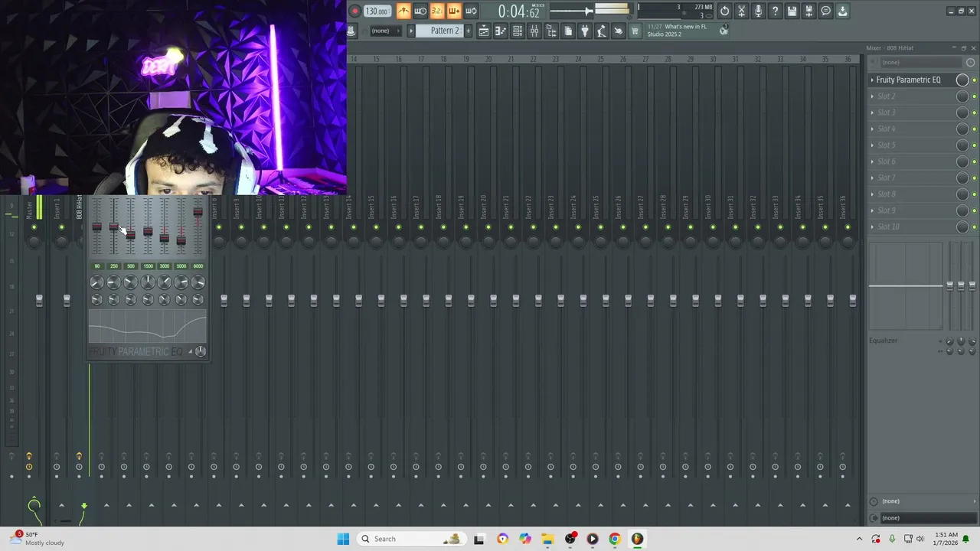Mute the Insert 36 track green light

click(x=848, y=227)
